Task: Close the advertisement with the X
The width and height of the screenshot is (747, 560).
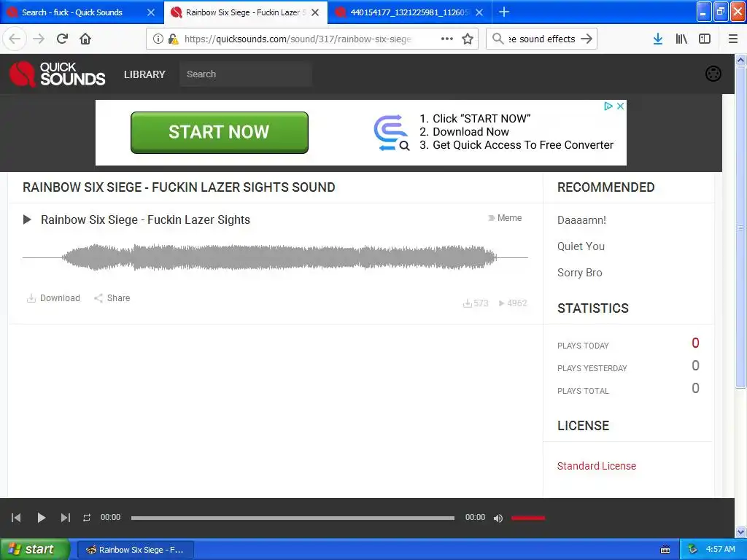Action: (x=620, y=106)
